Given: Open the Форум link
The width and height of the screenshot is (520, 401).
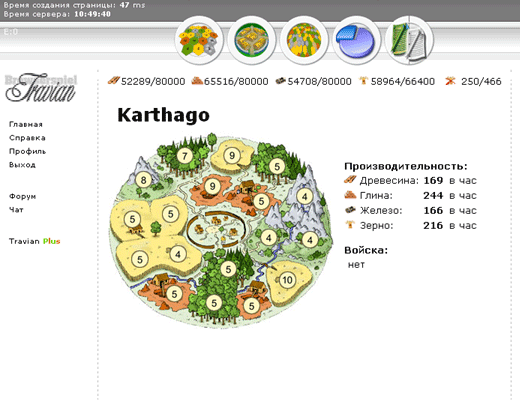Looking at the screenshot, I should tap(22, 196).
